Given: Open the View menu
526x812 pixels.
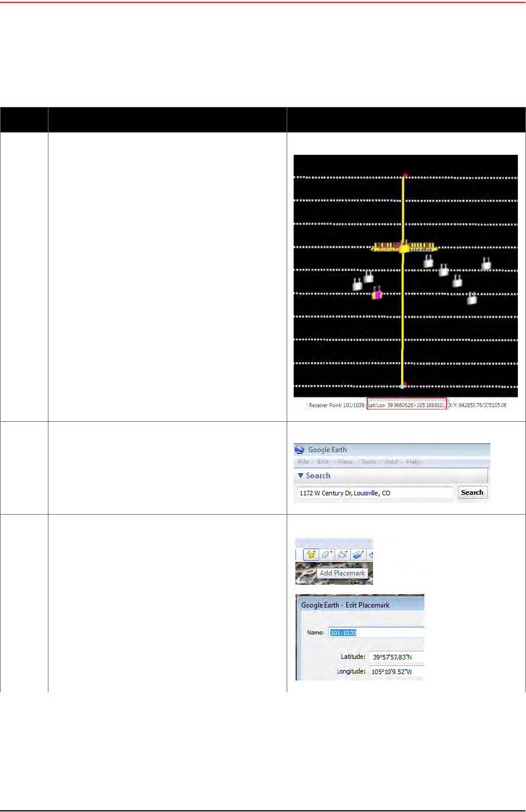Looking at the screenshot, I should coord(345,461).
